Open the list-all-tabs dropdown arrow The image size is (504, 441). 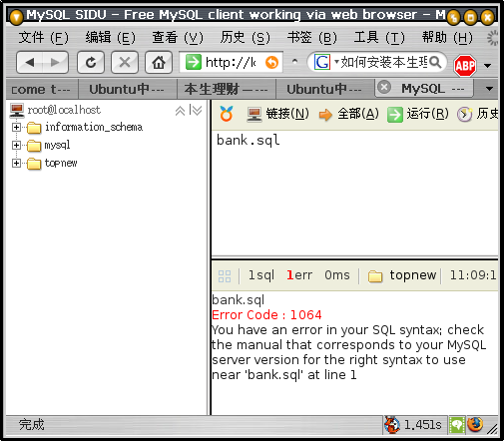[489, 89]
